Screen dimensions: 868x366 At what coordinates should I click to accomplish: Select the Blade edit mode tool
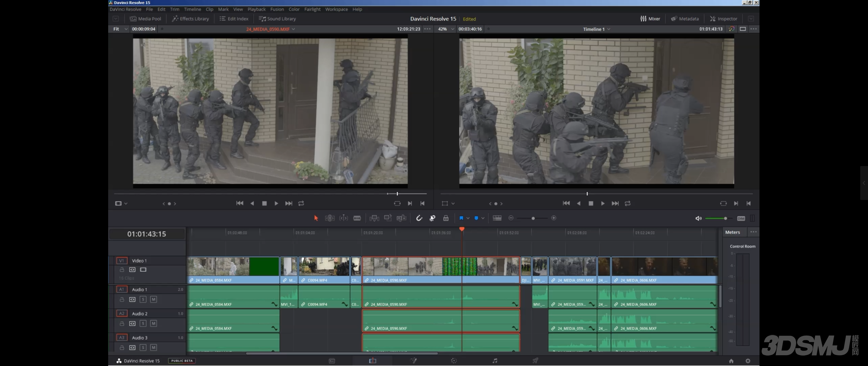pyautogui.click(x=357, y=218)
